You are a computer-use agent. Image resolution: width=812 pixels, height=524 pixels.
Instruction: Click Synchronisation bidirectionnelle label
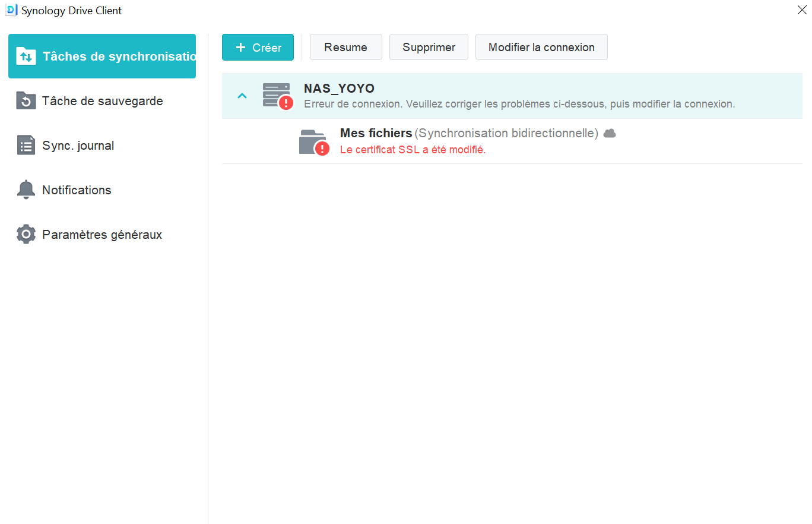506,133
